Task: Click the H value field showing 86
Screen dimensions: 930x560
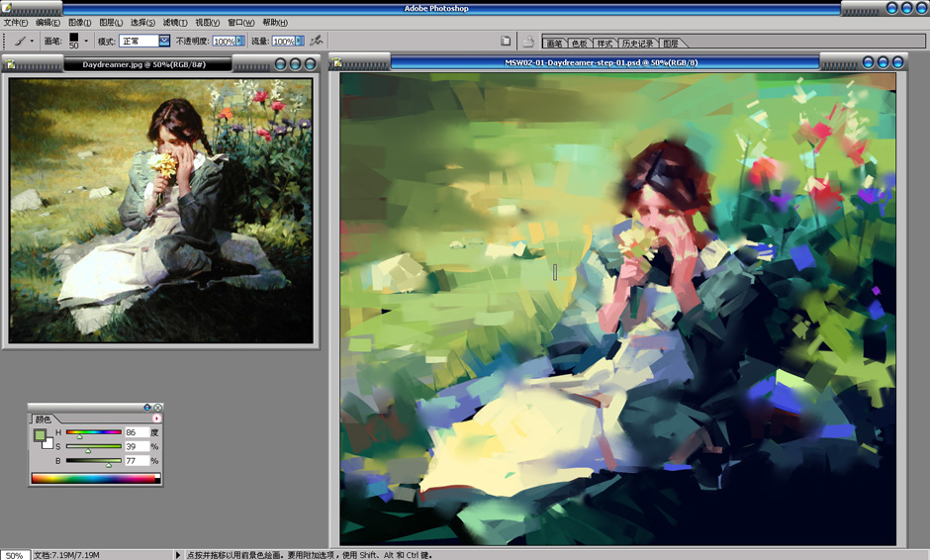Action: click(137, 432)
